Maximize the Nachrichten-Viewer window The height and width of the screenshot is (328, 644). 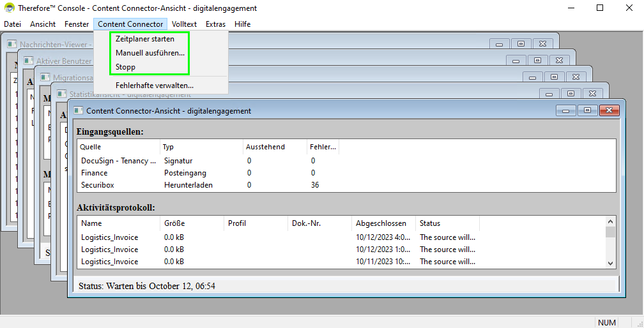(521, 44)
